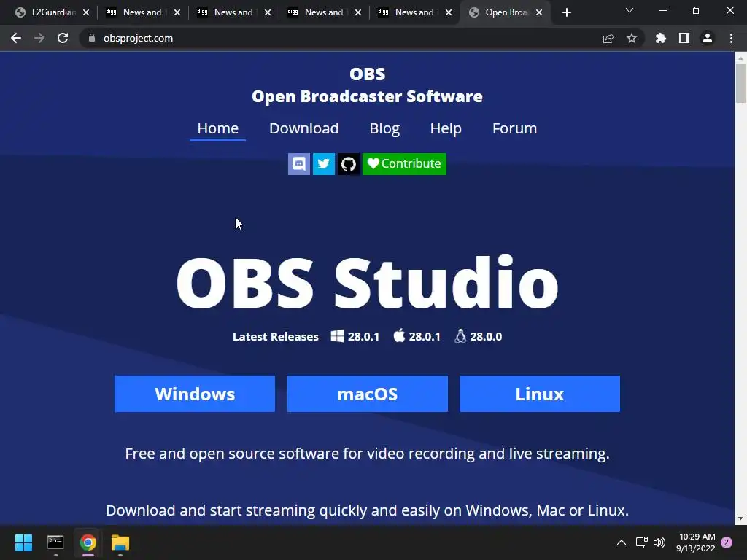747x560 pixels.
Task: Click the Linux penguin icon beside 28.0.0
Action: [x=460, y=335]
